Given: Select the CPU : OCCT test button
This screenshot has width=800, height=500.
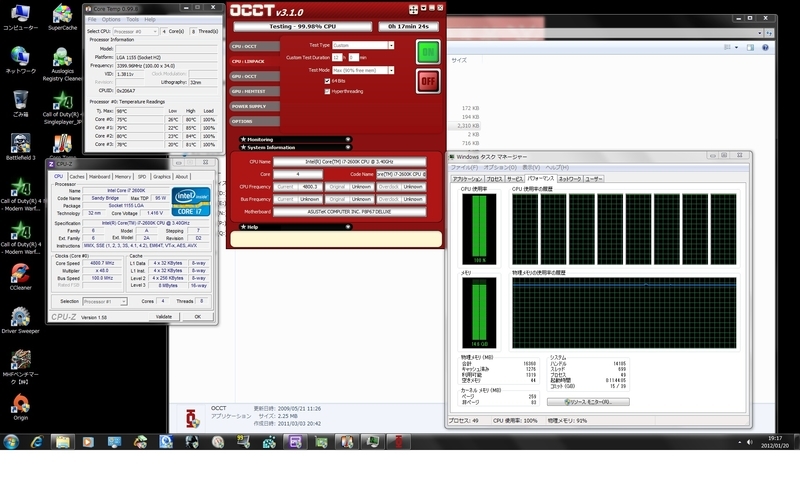Looking at the screenshot, I should (254, 46).
